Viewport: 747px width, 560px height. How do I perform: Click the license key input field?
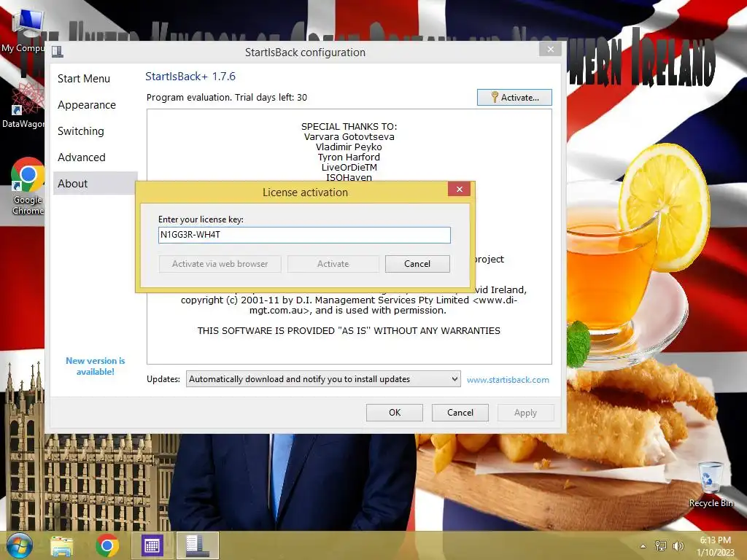coord(304,235)
